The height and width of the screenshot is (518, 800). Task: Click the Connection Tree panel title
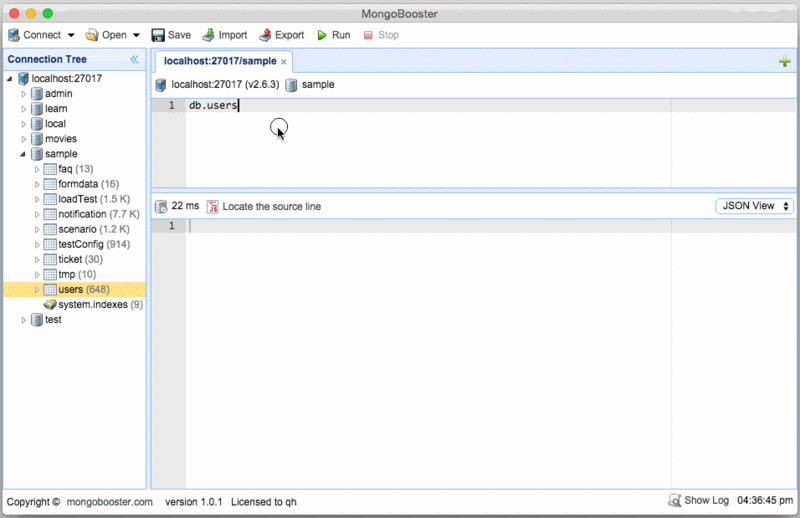click(x=47, y=59)
